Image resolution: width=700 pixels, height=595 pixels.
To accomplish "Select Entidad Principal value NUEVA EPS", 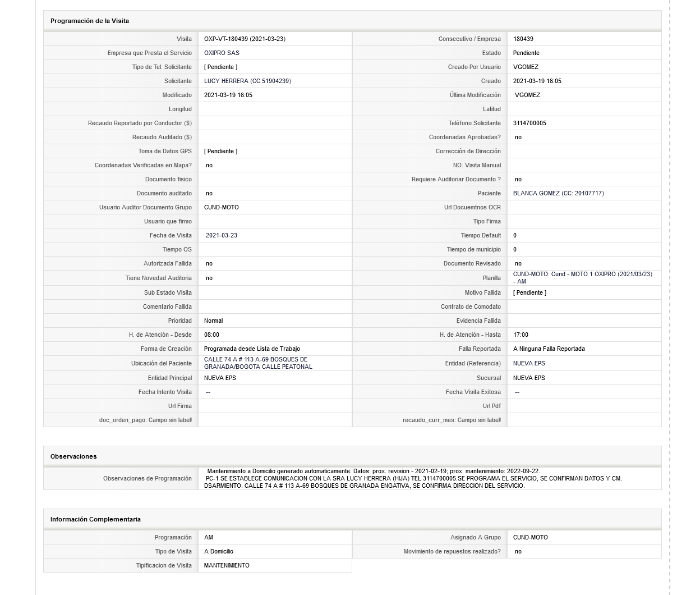I will pyautogui.click(x=220, y=378).
